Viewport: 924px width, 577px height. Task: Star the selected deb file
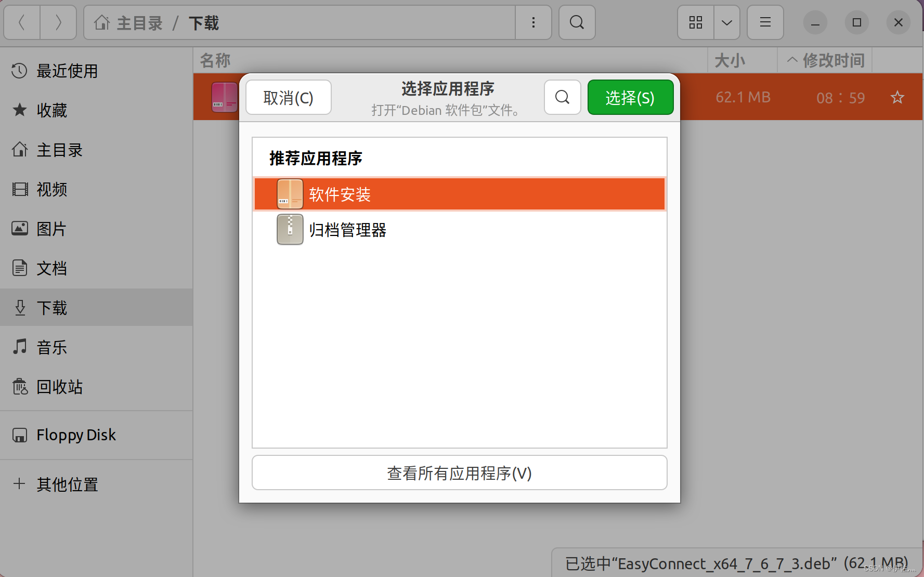[897, 97]
